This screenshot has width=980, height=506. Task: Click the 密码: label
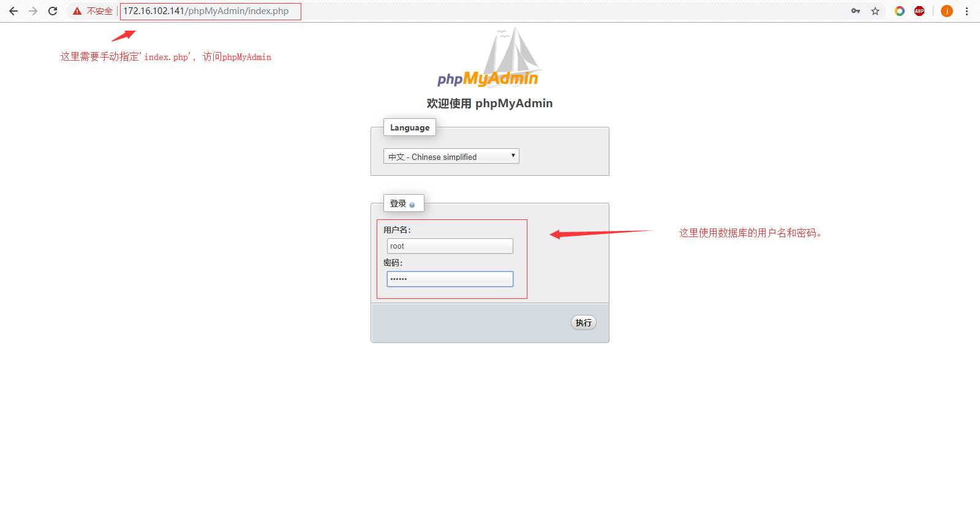393,263
